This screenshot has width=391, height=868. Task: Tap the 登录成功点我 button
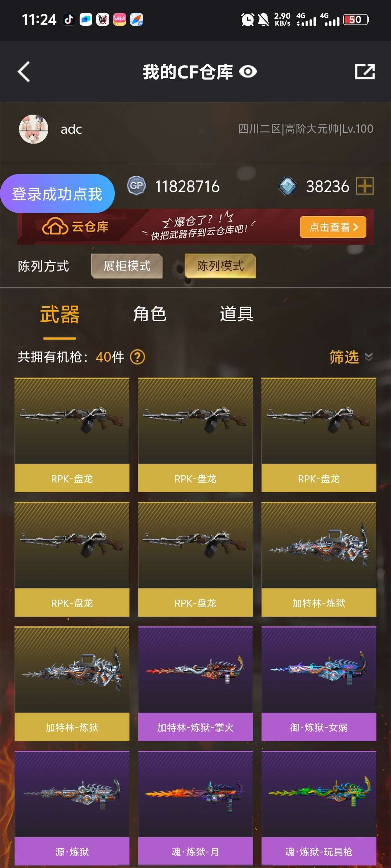(57, 193)
